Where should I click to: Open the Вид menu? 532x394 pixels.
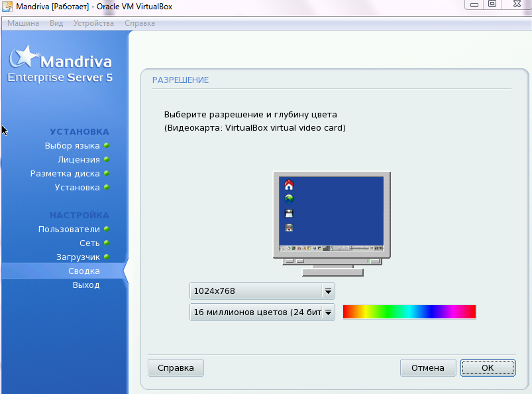click(56, 23)
